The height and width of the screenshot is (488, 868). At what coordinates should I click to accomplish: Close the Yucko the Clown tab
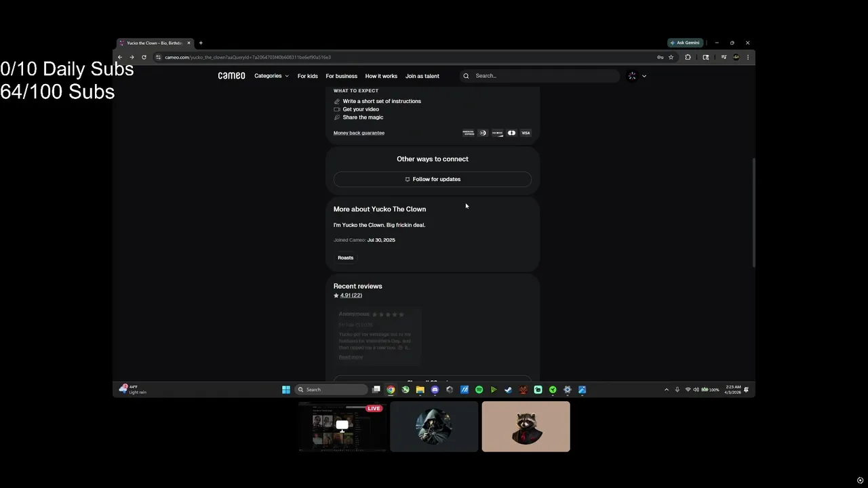pos(189,43)
